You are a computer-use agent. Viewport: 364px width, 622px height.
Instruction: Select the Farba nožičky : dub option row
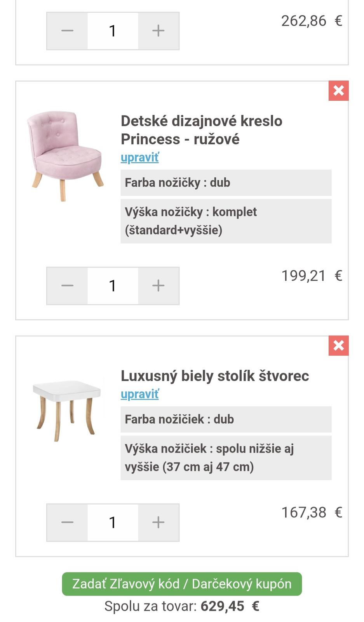click(x=226, y=183)
